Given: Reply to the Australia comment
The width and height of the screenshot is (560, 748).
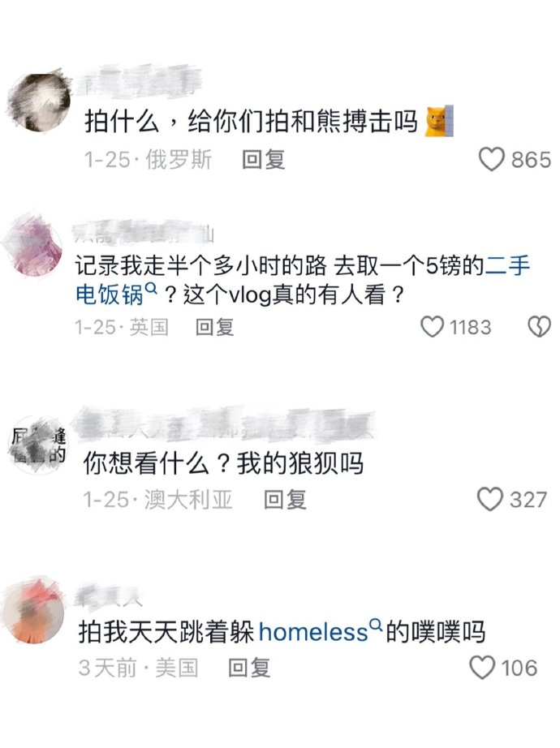Looking at the screenshot, I should pyautogui.click(x=285, y=500).
